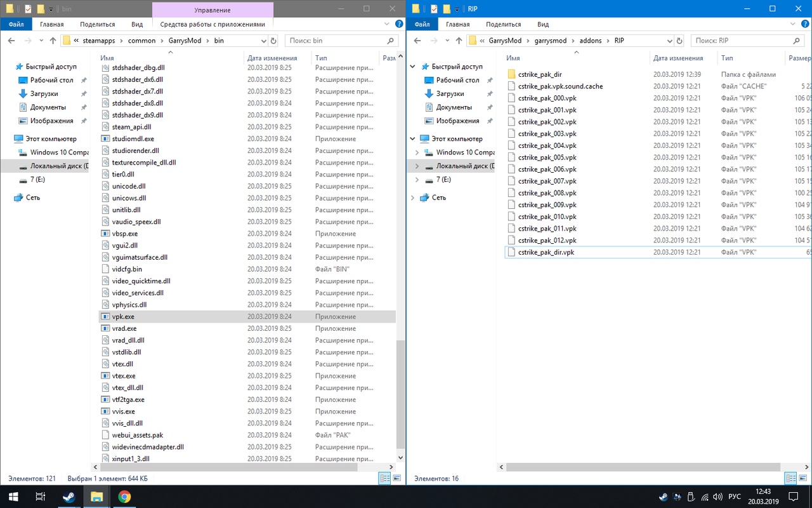Refresh the RIP window address bar

point(679,41)
